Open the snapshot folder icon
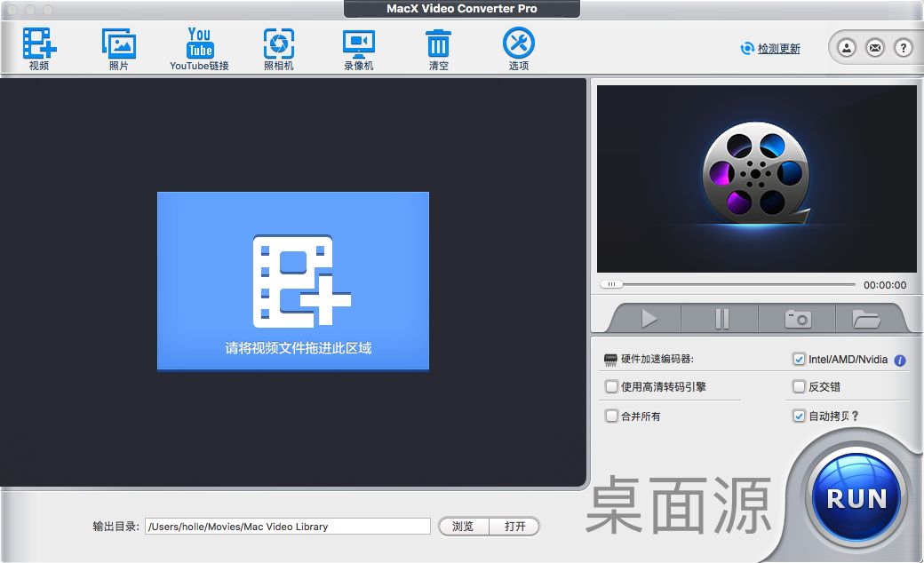Viewport: 924px width, 563px height. pos(866,319)
